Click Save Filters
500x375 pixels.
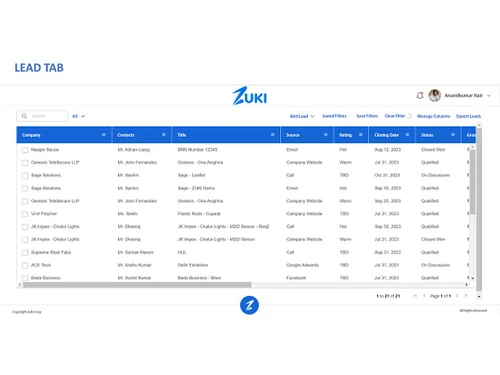click(x=367, y=116)
